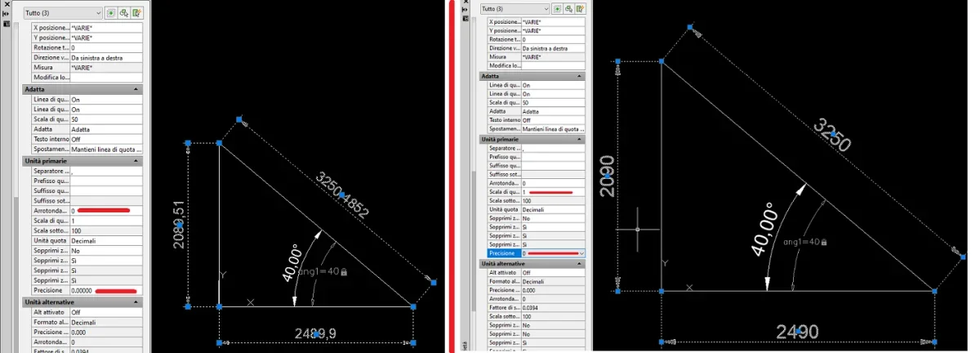Open the 'Tutto (3)' dropdown in left panel

60,13
